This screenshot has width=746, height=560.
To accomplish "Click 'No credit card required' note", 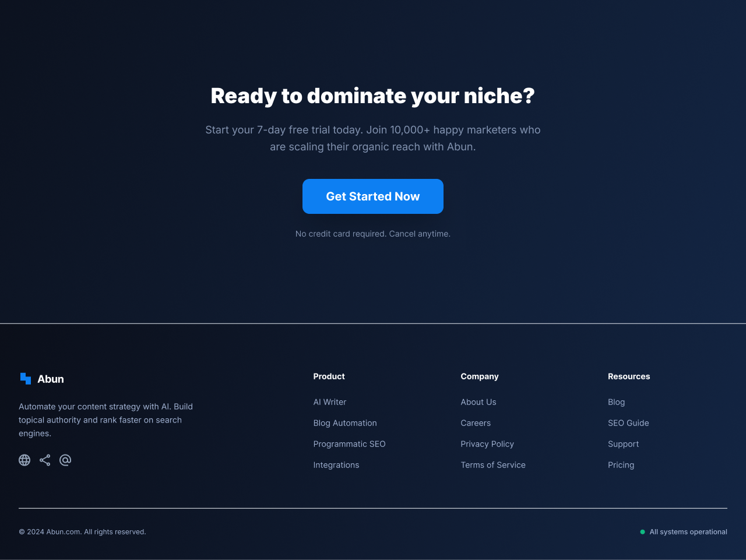I will 373,234.
